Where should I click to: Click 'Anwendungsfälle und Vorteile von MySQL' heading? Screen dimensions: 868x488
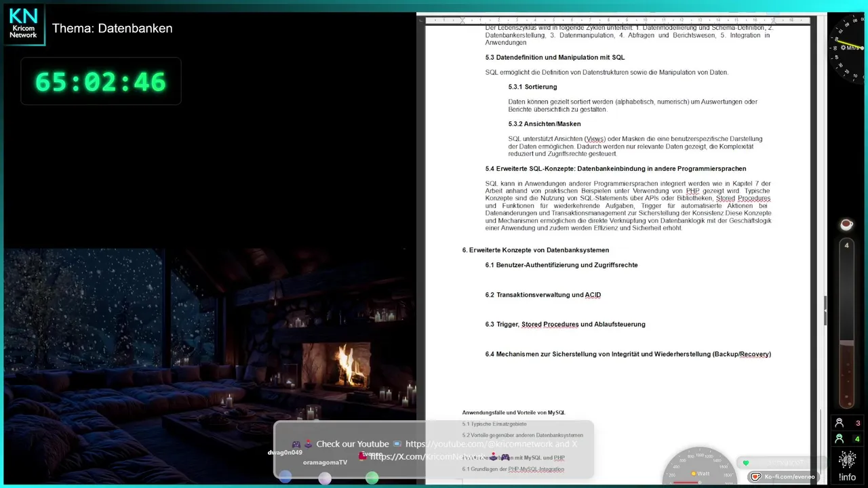(513, 412)
